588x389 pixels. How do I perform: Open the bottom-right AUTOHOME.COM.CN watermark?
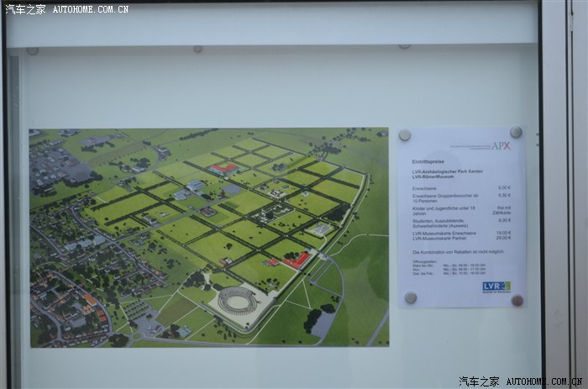[521, 381]
